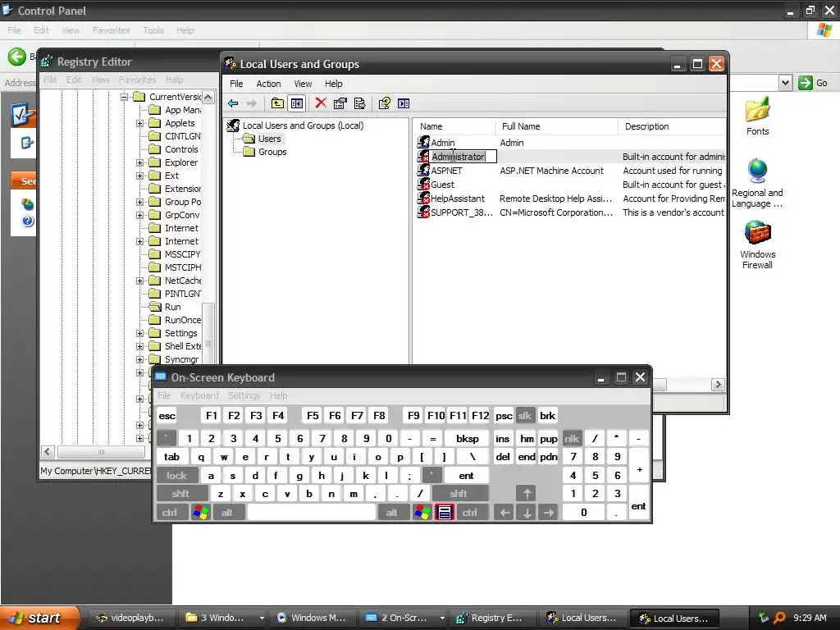Click right arrow of user list scrollbar
The width and height of the screenshot is (840, 630).
pos(718,385)
